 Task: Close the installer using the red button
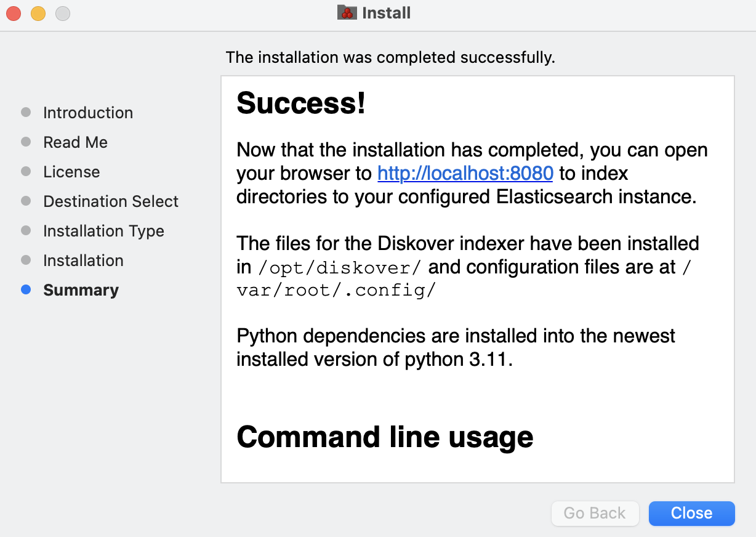point(14,13)
